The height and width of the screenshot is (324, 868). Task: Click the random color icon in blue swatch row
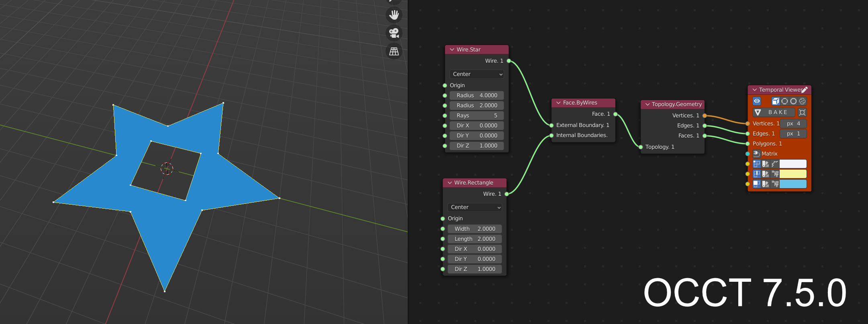click(775, 184)
